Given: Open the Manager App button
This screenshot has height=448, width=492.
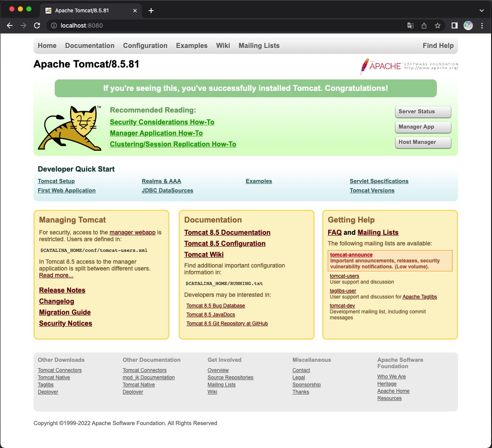Looking at the screenshot, I should pyautogui.click(x=423, y=127).
